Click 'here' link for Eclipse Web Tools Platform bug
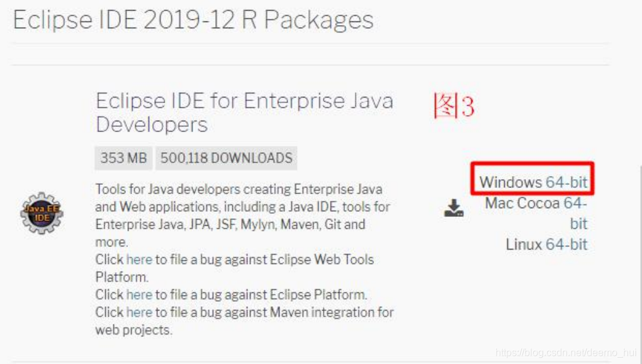This screenshot has height=364, width=642. point(139,259)
